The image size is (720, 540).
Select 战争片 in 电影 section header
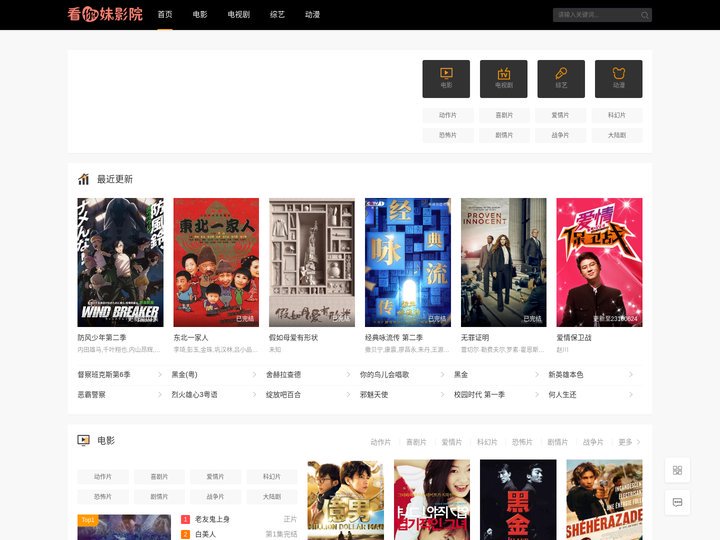pos(593,442)
